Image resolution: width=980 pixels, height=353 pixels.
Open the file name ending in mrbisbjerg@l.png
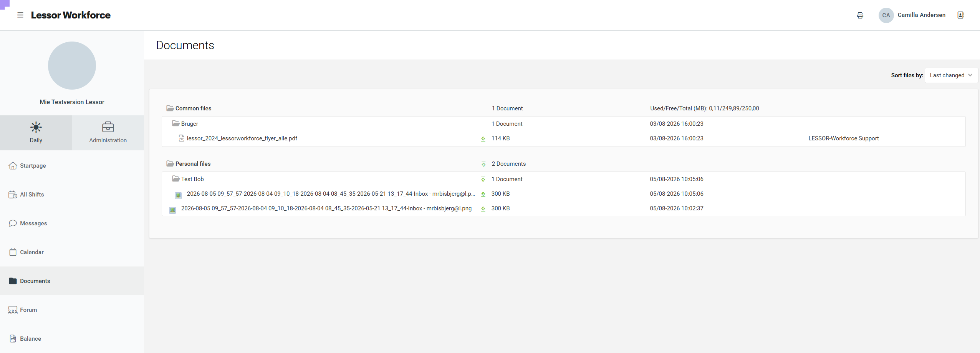[x=326, y=208]
